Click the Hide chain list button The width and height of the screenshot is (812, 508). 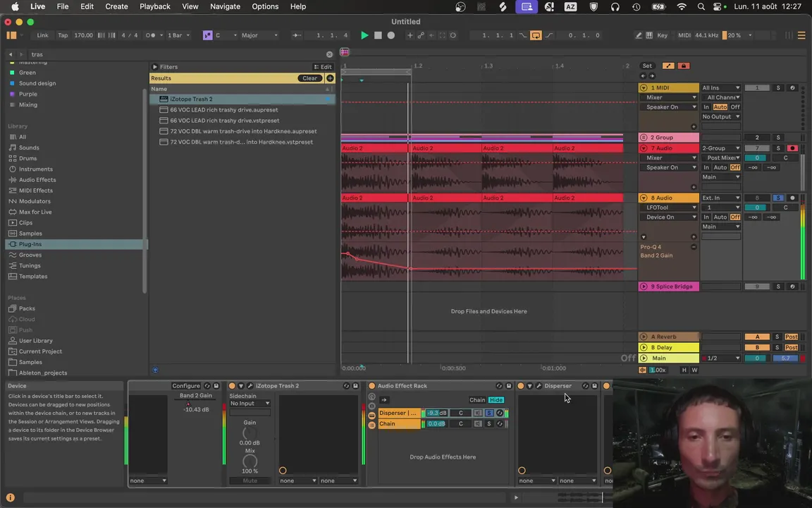click(496, 400)
